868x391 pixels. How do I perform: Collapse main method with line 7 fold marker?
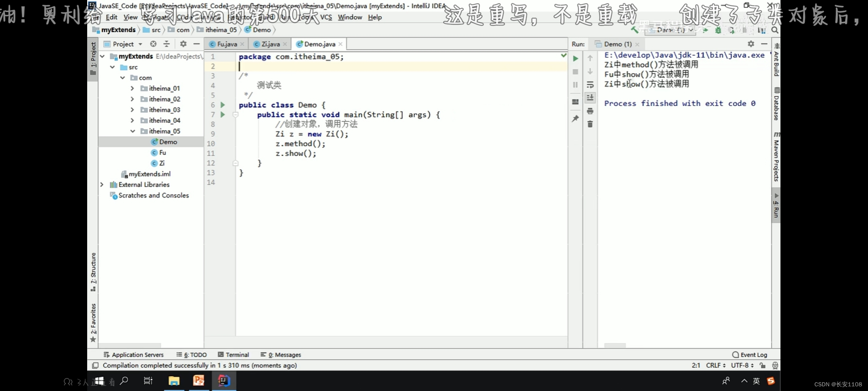[235, 115]
